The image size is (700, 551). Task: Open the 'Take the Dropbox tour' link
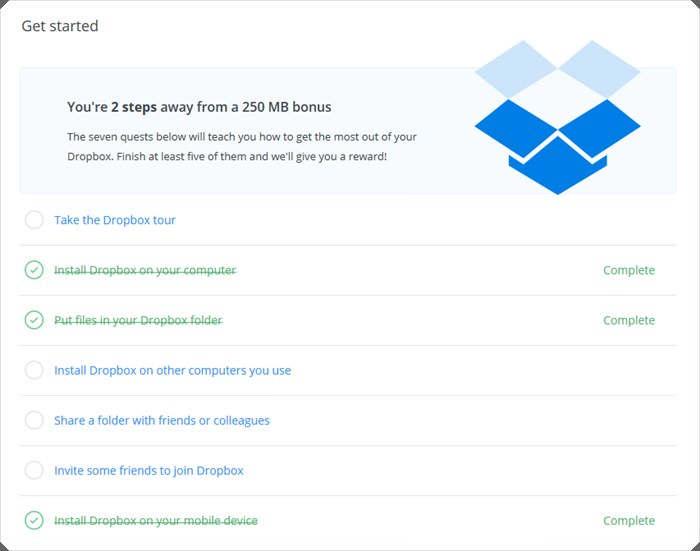click(x=115, y=220)
